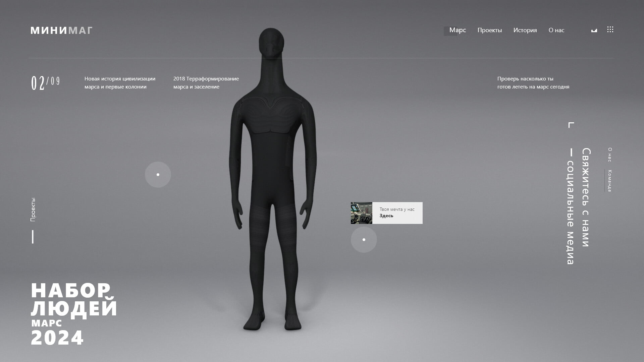Click the 02/09 slide counter
The height and width of the screenshot is (362, 644).
(x=45, y=83)
